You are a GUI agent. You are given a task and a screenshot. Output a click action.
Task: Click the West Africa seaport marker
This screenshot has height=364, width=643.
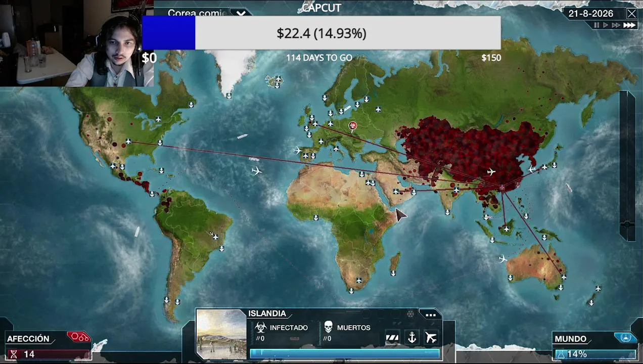[x=316, y=218]
